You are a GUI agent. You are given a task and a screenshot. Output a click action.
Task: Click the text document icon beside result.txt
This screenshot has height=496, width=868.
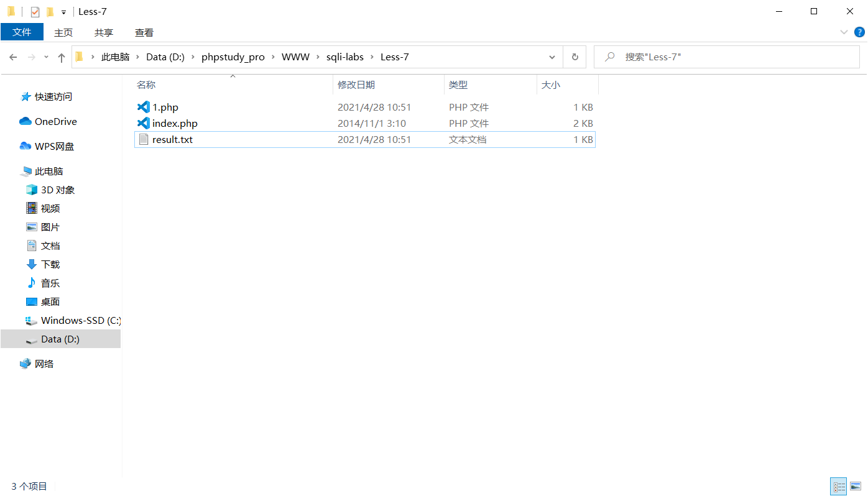point(143,139)
